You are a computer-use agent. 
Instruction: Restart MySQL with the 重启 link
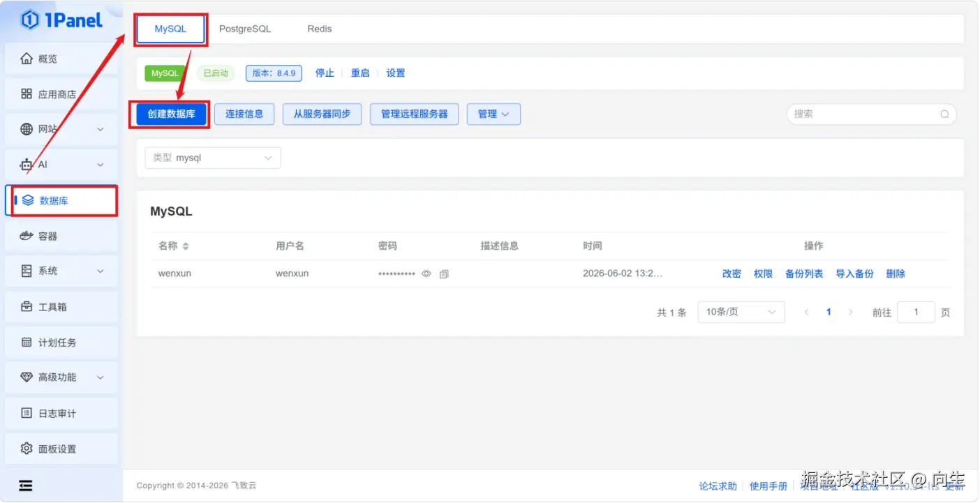point(360,73)
